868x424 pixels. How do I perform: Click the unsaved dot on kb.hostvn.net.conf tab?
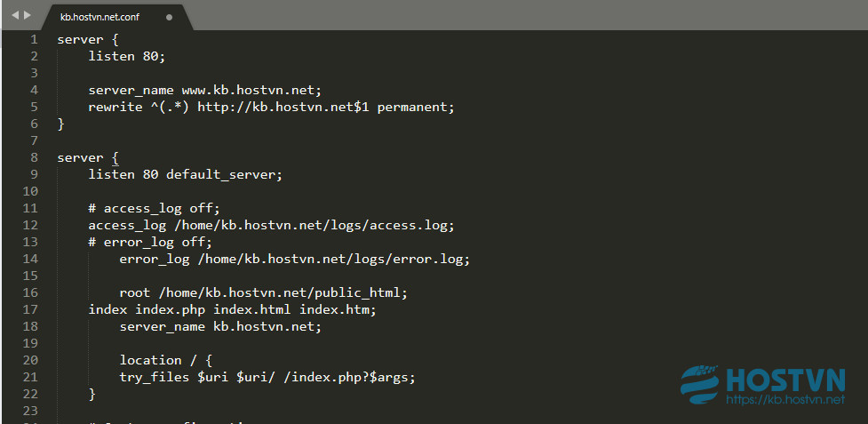(x=170, y=17)
